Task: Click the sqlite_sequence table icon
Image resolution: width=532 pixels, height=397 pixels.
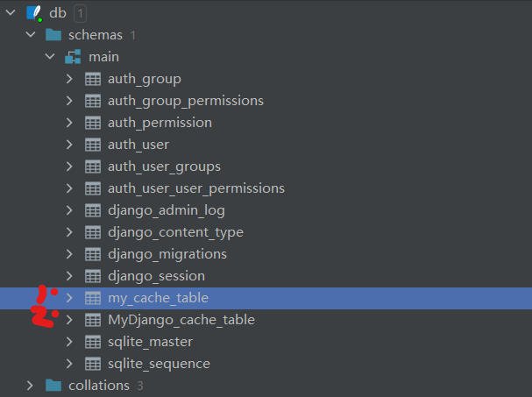Action: pyautogui.click(x=93, y=364)
